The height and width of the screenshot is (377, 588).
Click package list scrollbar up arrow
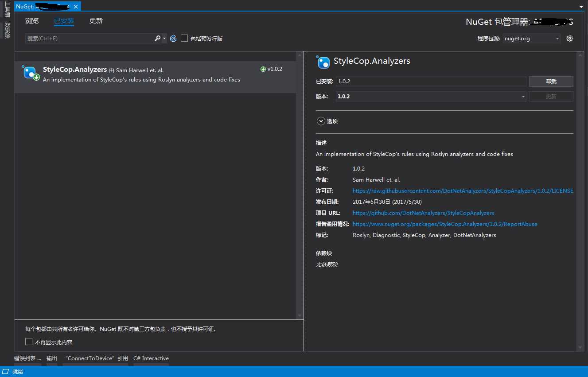(300, 56)
